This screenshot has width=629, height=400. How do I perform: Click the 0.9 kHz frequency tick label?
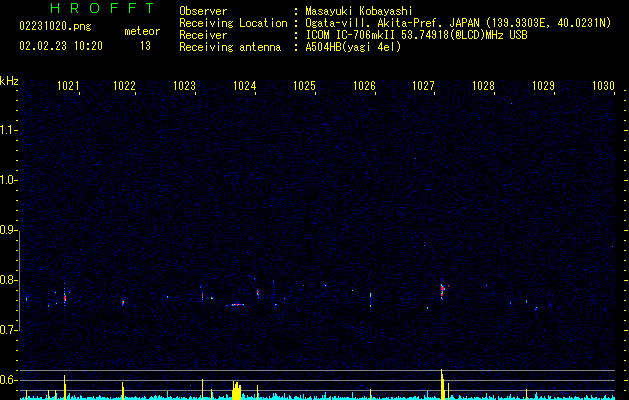tap(8, 230)
